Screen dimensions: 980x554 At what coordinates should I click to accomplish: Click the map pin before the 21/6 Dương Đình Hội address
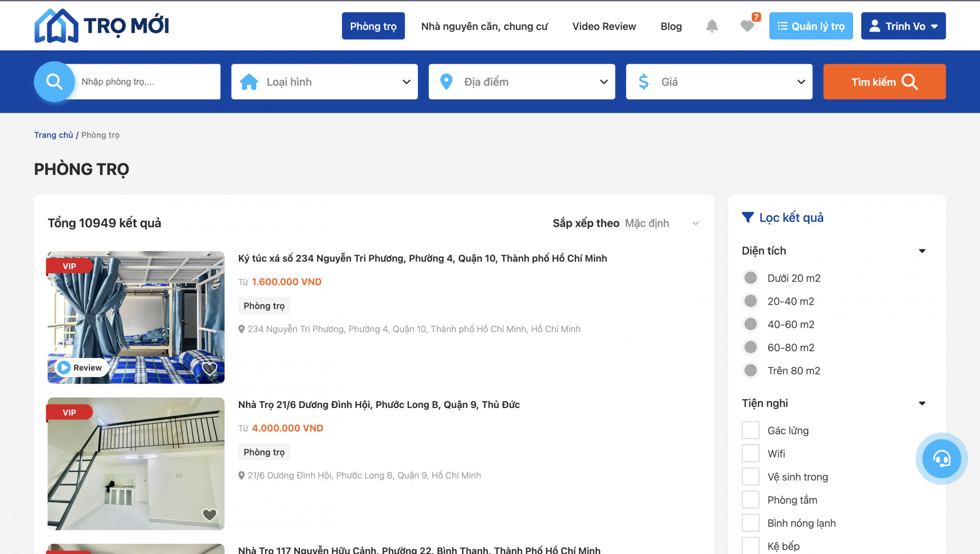click(242, 476)
